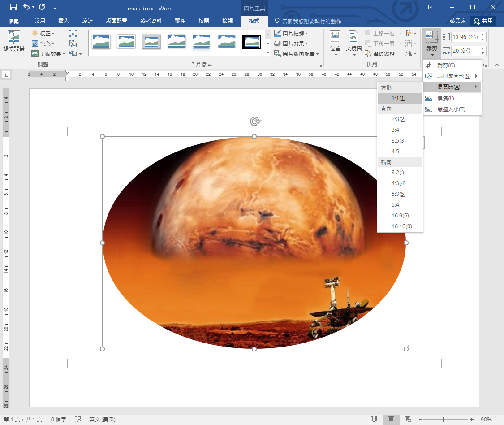This screenshot has width=504, height=425.
Task: Switch to Read Mode view in status bar
Action: (x=374, y=420)
